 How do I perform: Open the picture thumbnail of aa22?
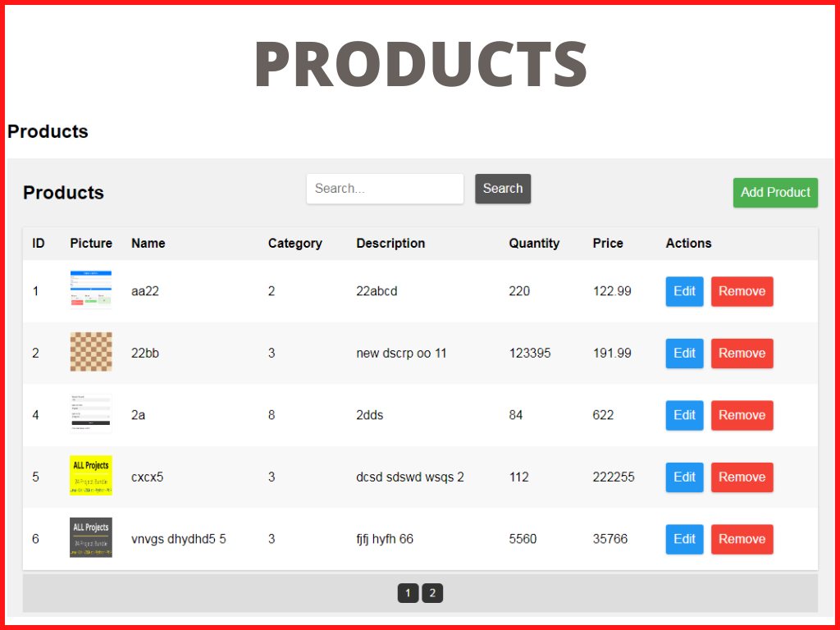(90, 288)
